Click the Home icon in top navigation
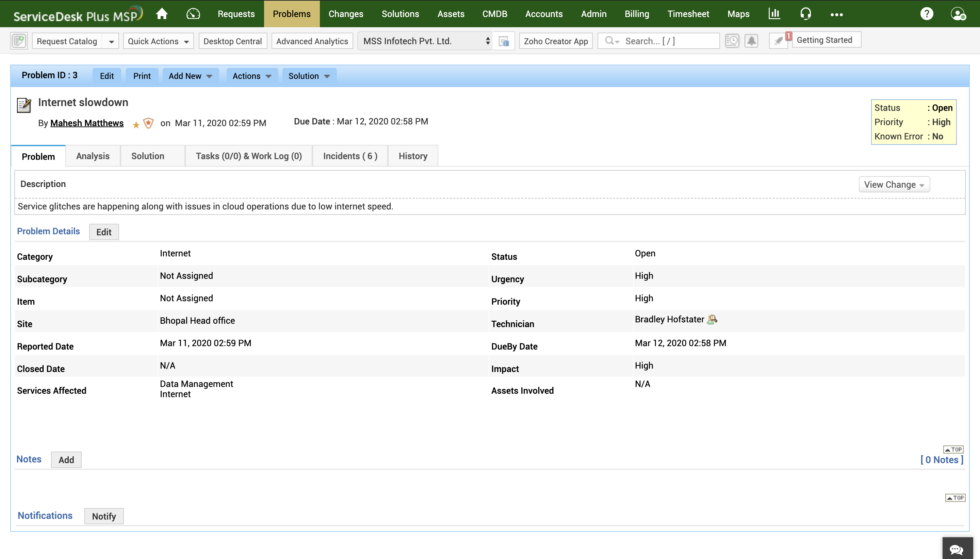 click(162, 14)
